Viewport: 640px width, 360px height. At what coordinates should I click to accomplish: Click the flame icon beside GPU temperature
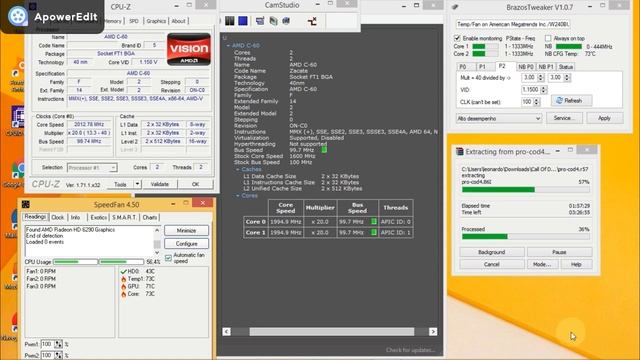[123, 287]
